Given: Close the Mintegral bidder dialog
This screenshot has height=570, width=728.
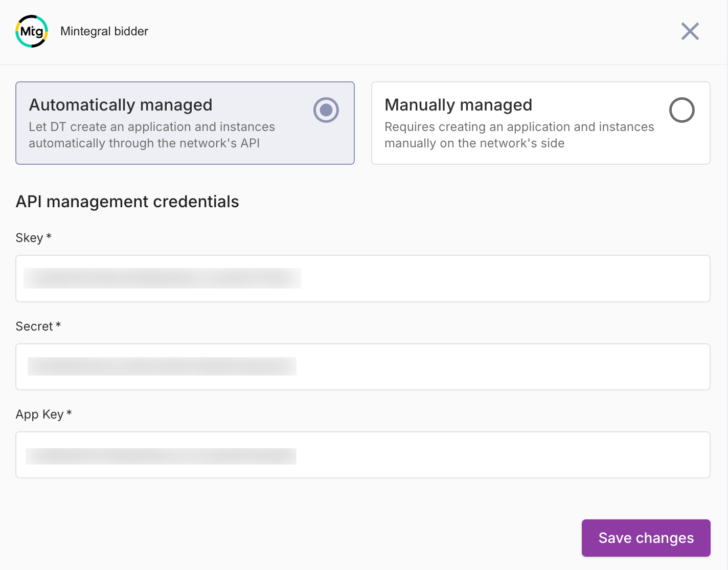Looking at the screenshot, I should coord(690,31).
